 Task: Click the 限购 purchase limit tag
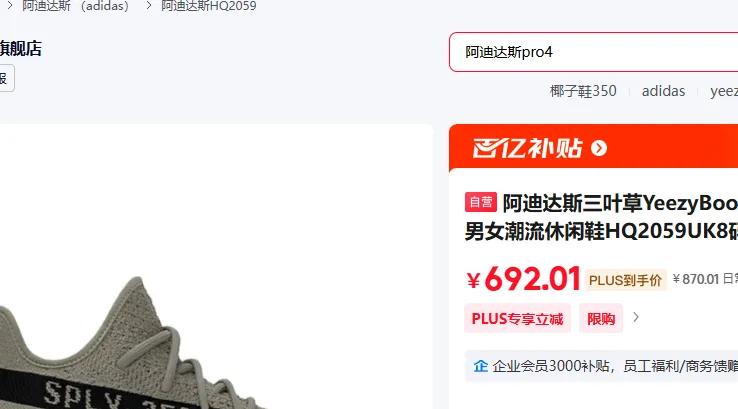(x=601, y=319)
